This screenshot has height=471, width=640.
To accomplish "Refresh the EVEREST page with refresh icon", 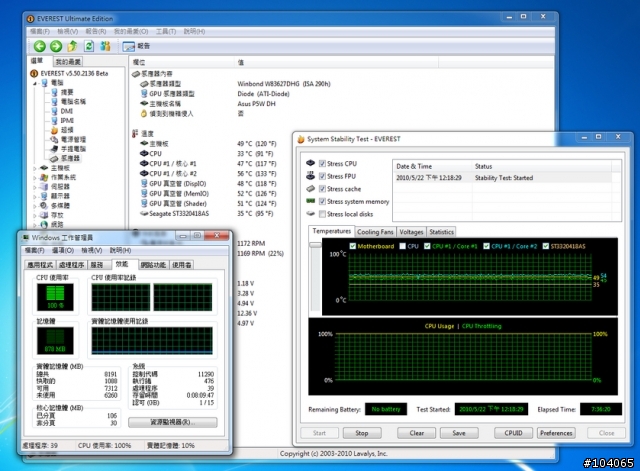I will click(x=89, y=46).
